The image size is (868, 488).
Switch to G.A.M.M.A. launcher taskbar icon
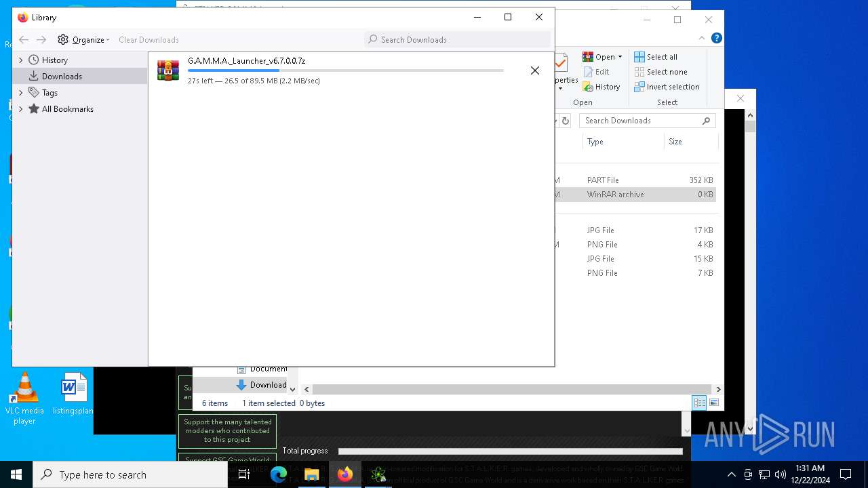378,474
